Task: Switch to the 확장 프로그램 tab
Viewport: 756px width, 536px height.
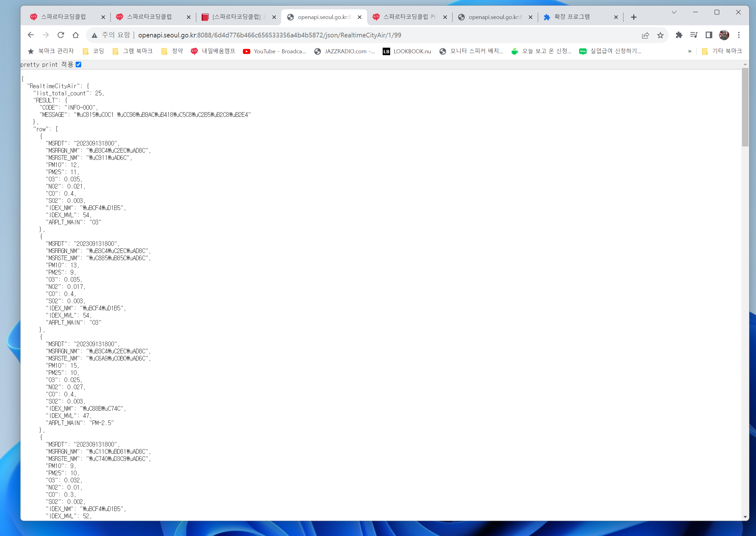Action: click(572, 17)
